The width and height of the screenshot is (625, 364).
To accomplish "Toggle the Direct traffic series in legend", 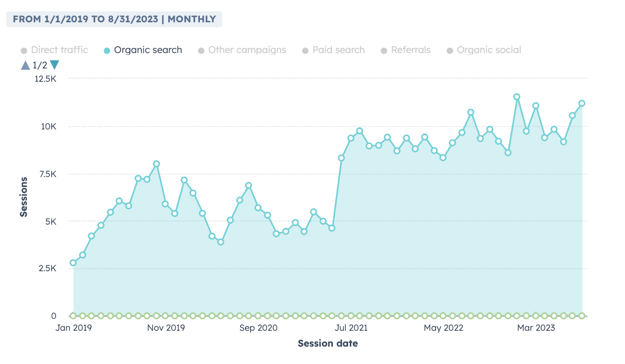I will click(59, 50).
